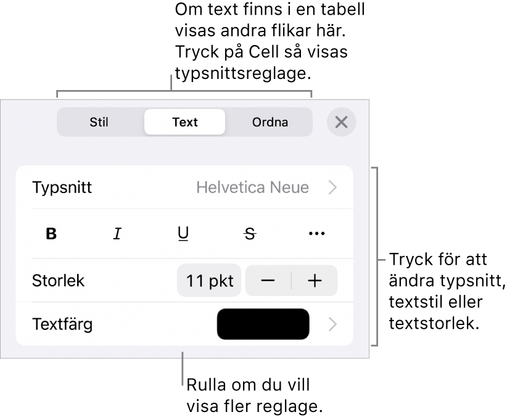515x420 pixels.
Task: Expand the Typsnitt font list
Action: pos(334,187)
